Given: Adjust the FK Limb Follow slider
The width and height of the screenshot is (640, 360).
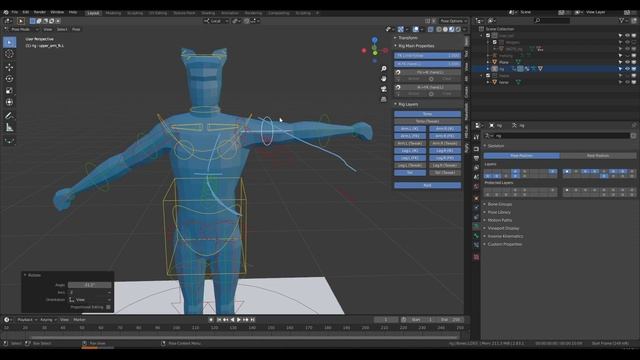Looking at the screenshot, I should pyautogui.click(x=427, y=56).
